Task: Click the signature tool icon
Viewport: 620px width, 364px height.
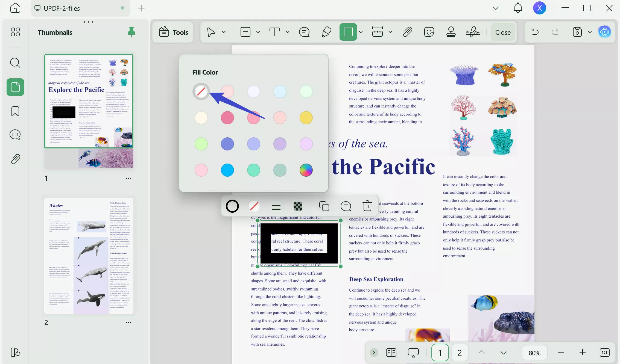Action: coord(473,32)
